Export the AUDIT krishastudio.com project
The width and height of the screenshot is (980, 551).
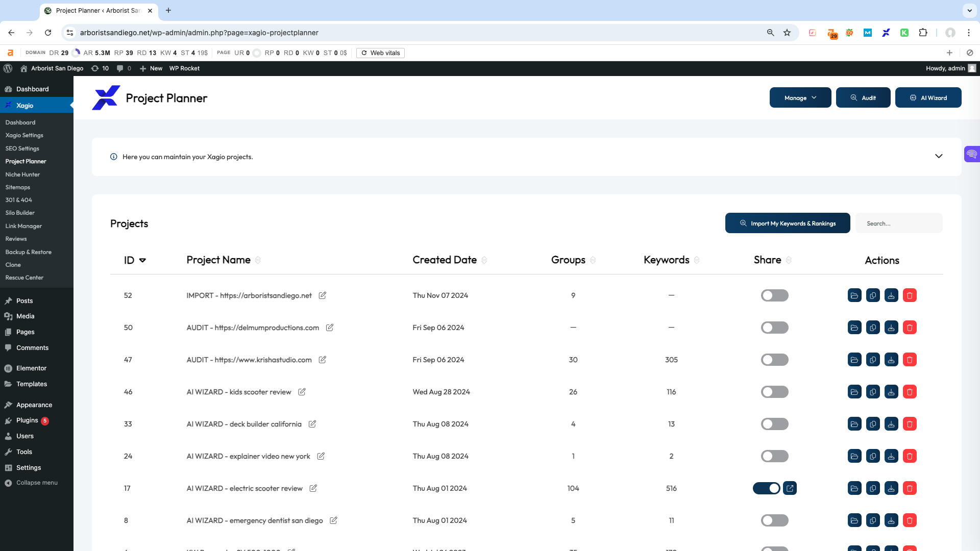click(x=891, y=360)
